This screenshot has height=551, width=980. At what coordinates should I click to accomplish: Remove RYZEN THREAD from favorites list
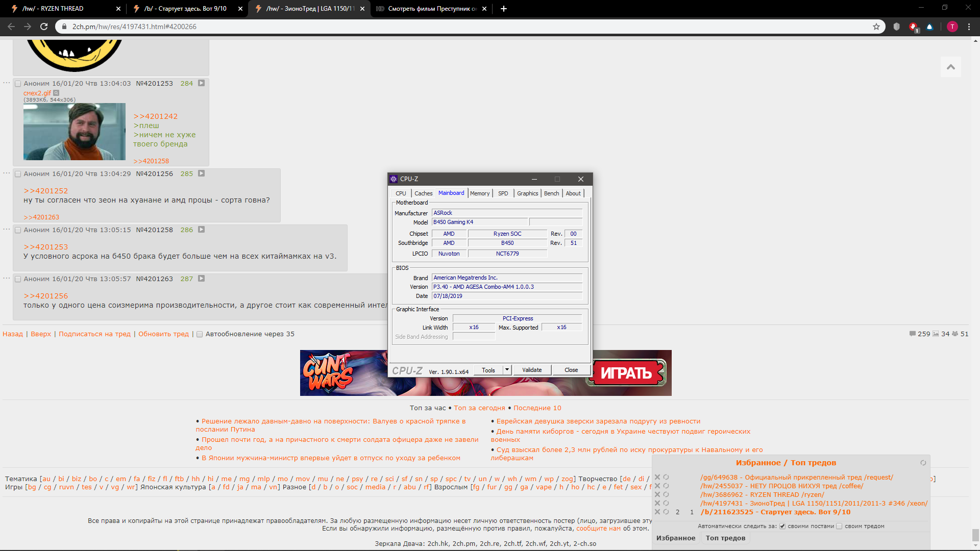click(657, 494)
